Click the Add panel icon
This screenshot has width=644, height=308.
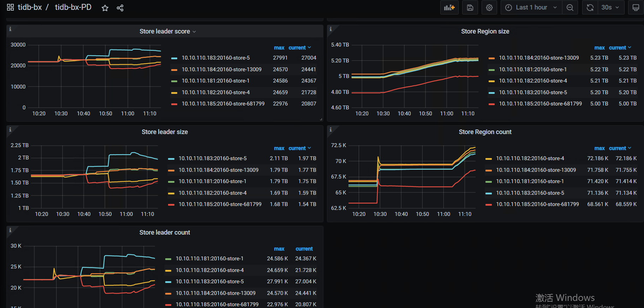point(449,7)
